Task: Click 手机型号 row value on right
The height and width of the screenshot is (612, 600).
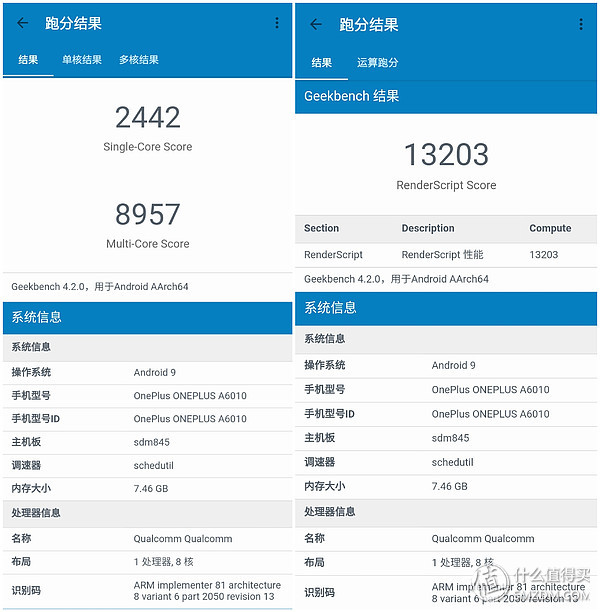Action: pos(490,390)
